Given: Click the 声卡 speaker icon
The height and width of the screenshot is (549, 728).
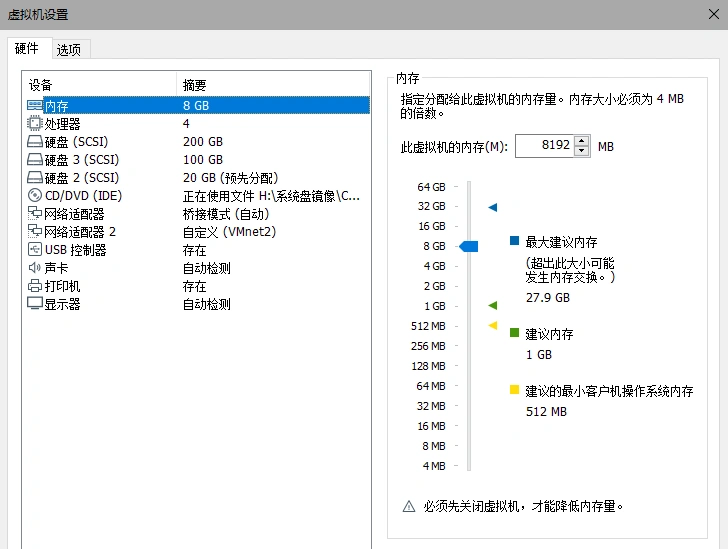Looking at the screenshot, I should (35, 268).
